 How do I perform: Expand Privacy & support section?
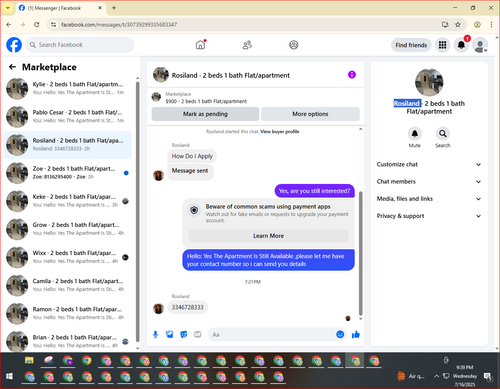(429, 216)
